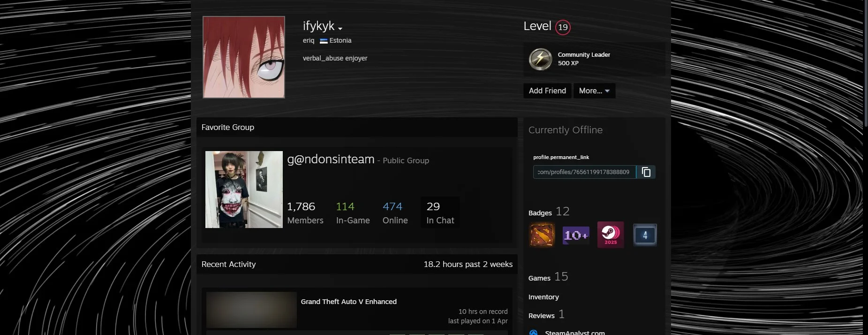Open the ifykyk profile avatar image
Image resolution: width=868 pixels, height=335 pixels.
coord(244,57)
